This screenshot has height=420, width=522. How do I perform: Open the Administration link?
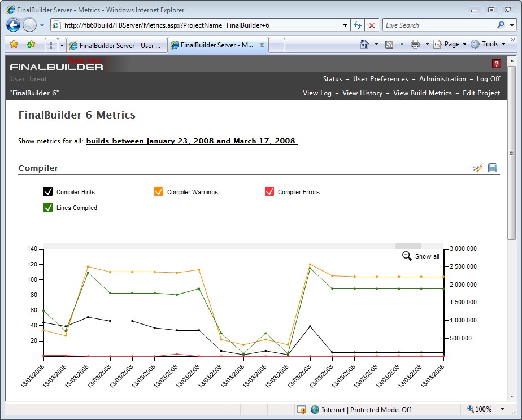coord(442,79)
